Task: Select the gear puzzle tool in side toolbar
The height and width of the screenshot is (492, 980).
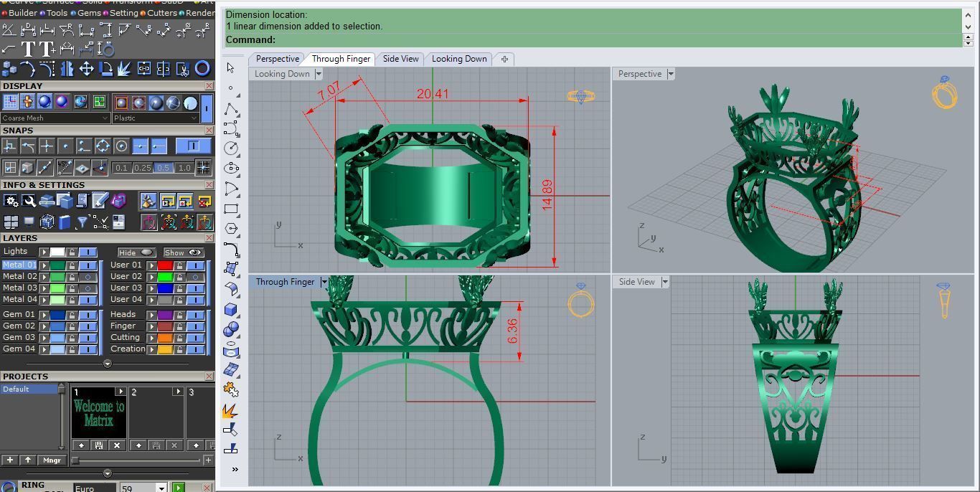Action: [x=231, y=389]
